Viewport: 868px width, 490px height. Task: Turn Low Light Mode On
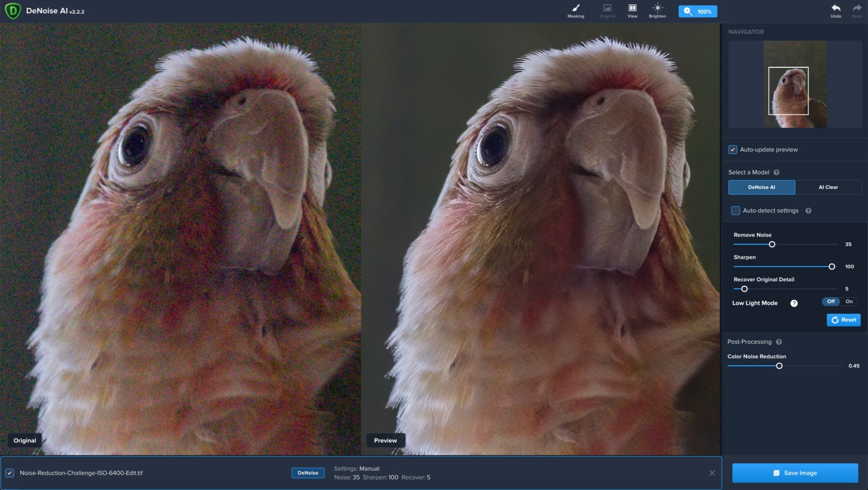click(x=849, y=301)
